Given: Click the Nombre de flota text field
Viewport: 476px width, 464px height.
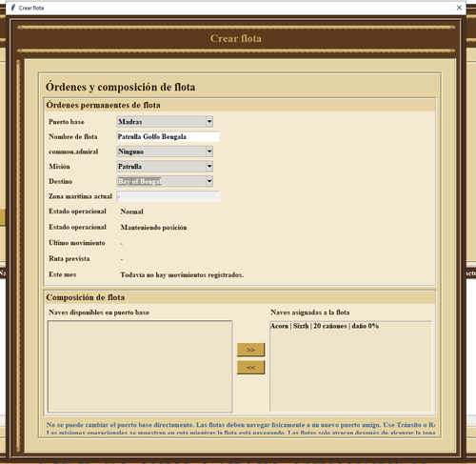Looking at the screenshot, I should point(168,136).
